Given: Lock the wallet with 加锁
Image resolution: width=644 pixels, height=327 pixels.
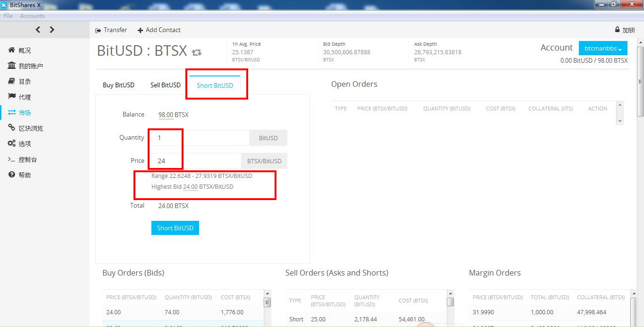Looking at the screenshot, I should pos(625,30).
